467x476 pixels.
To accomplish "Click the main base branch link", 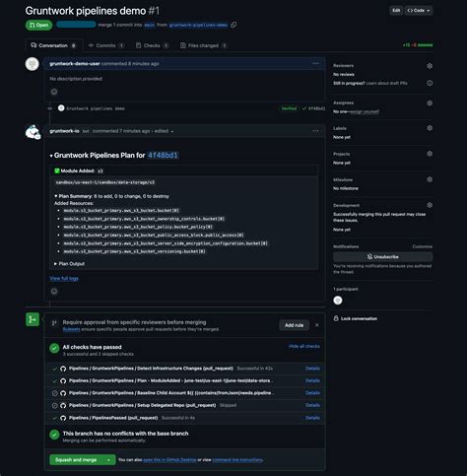I will [150, 25].
